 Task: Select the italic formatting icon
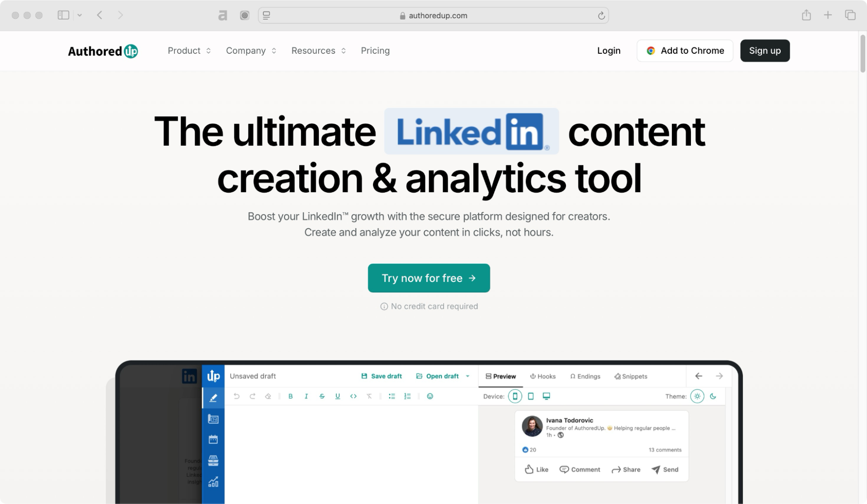[306, 396]
